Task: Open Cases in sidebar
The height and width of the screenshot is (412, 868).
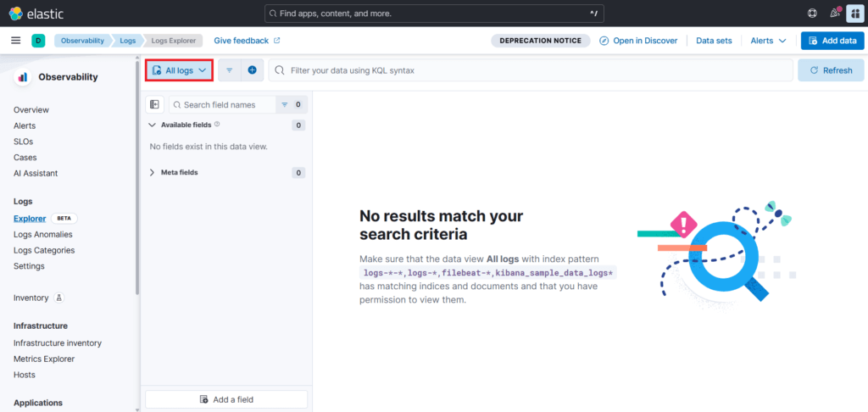Action: [25, 158]
